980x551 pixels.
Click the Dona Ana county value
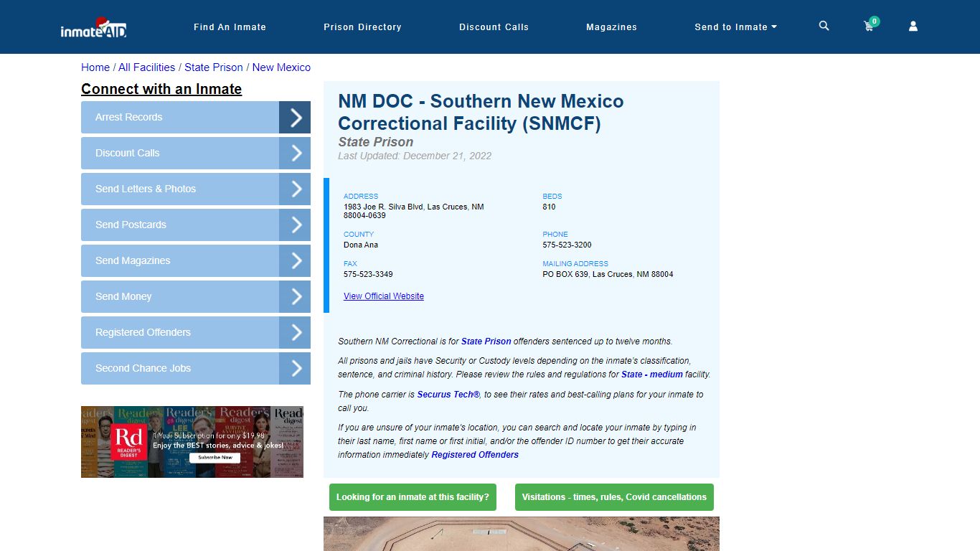(x=361, y=245)
